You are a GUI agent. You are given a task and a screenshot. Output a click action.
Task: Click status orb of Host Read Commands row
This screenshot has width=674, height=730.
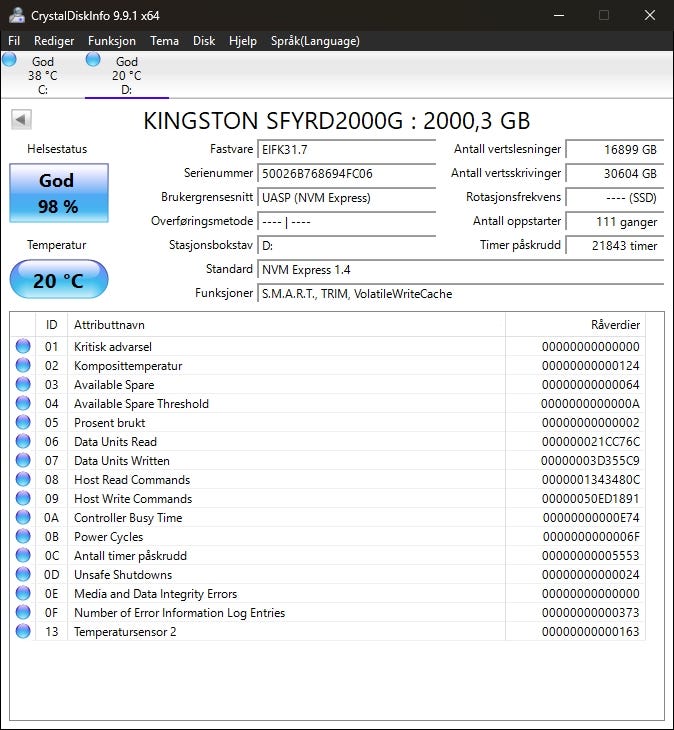point(23,480)
